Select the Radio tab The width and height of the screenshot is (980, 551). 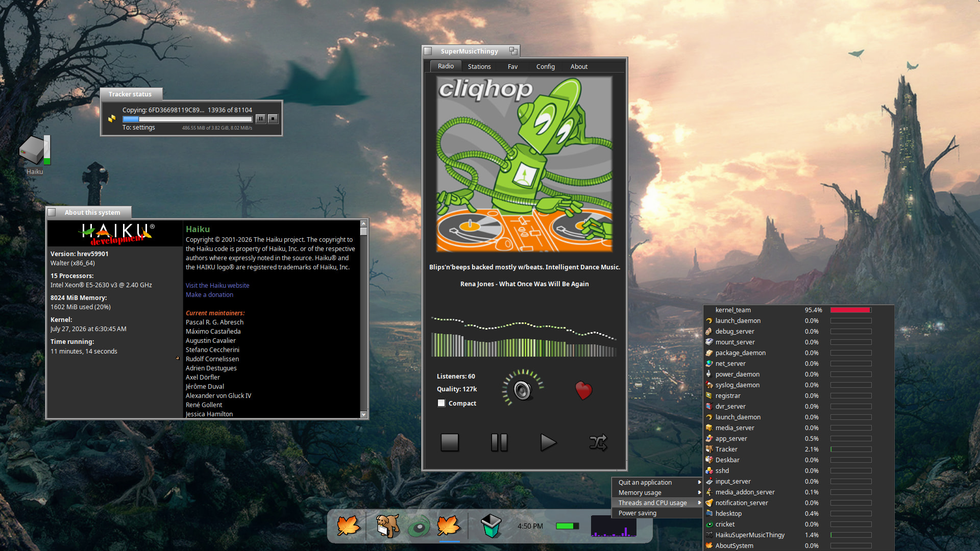pyautogui.click(x=446, y=66)
